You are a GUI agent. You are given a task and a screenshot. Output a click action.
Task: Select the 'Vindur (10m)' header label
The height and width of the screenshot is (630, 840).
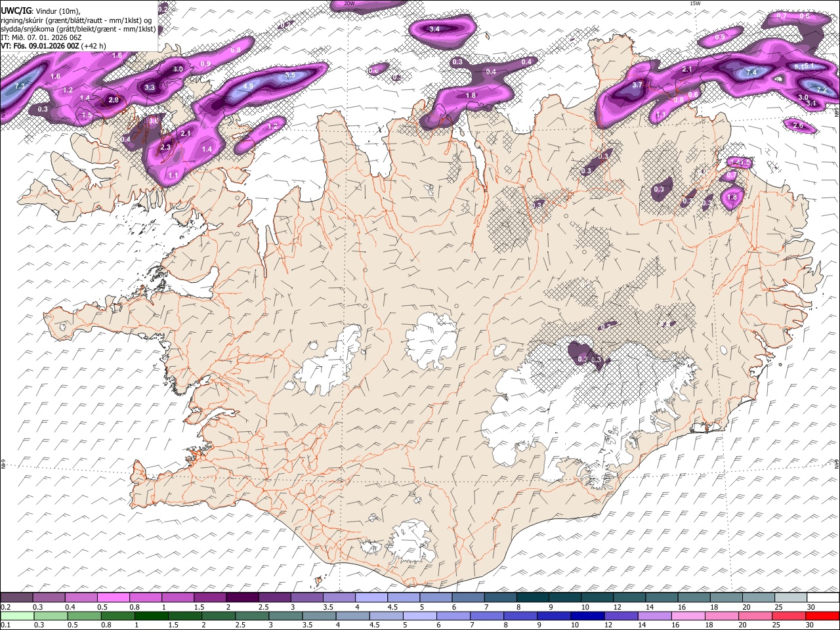(x=57, y=11)
